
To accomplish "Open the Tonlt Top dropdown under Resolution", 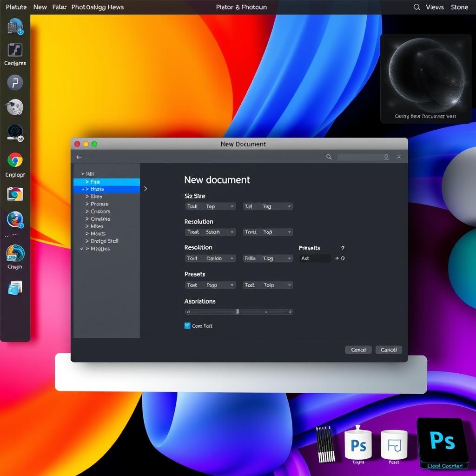I will point(268,232).
